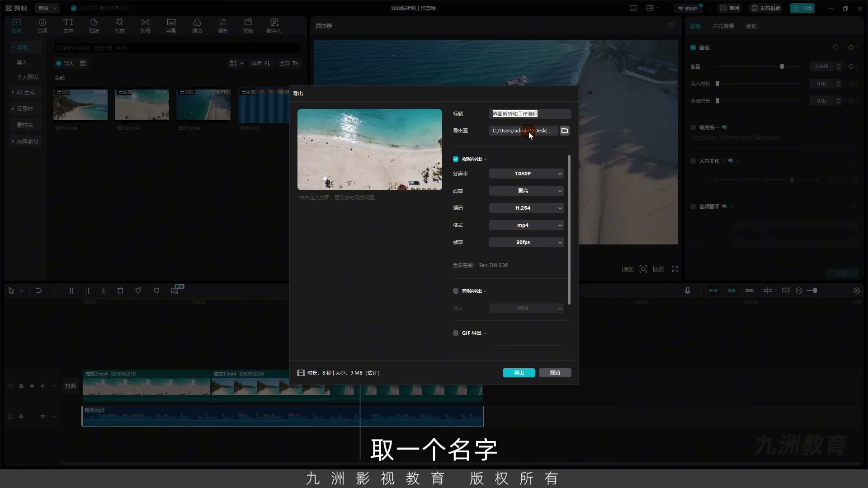The height and width of the screenshot is (488, 868).
Task: Open the 格式 mp4 dropdown
Action: pos(527,225)
